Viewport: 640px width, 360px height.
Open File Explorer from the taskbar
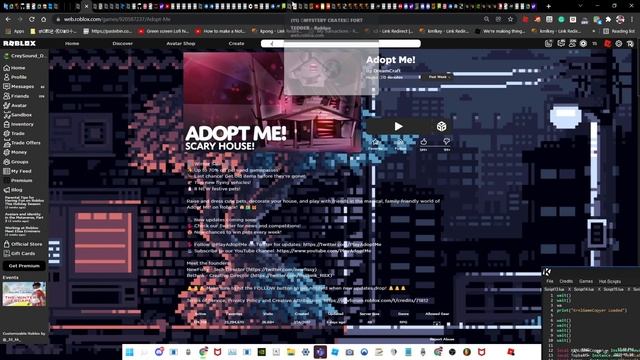tap(291, 352)
